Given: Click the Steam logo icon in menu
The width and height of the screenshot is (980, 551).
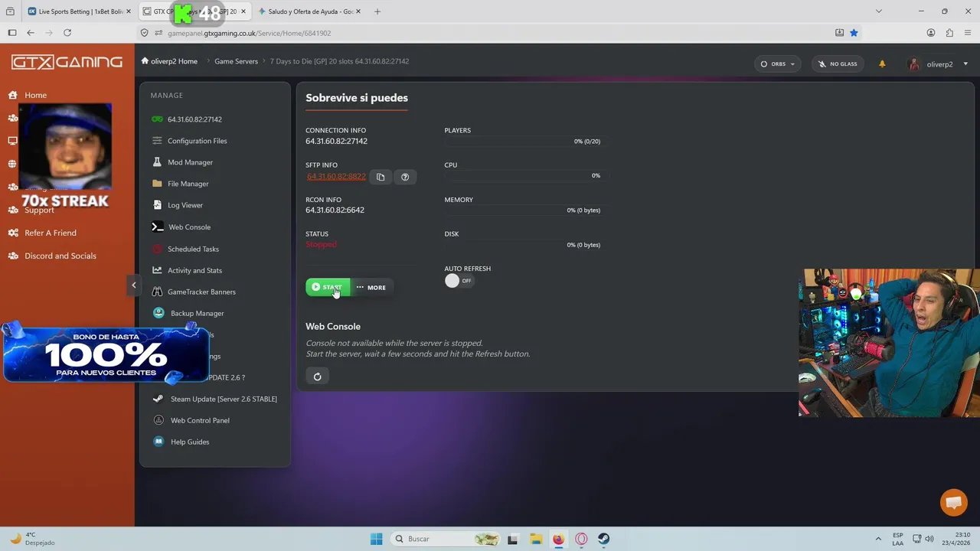Looking at the screenshot, I should click(x=158, y=399).
